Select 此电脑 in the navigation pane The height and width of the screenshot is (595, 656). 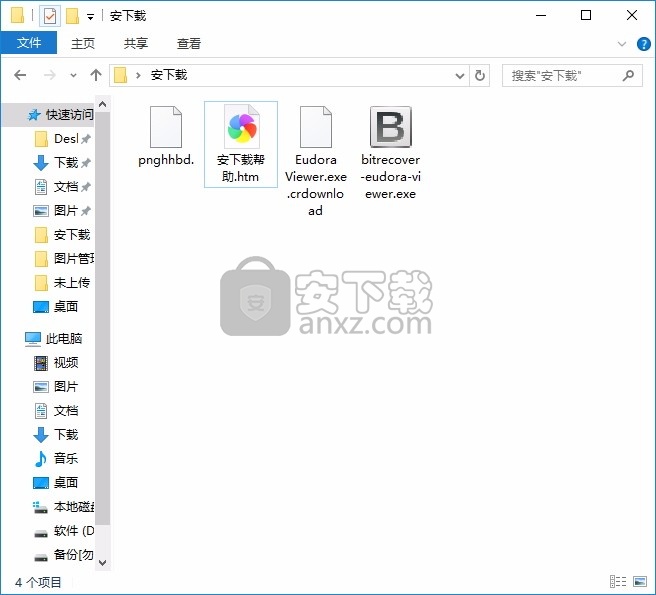tap(54, 339)
